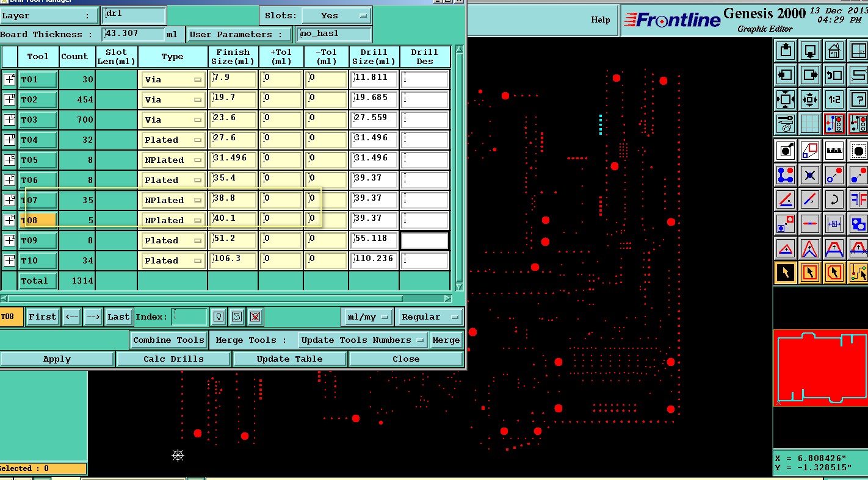Open the ml/my units dropdown

tap(367, 317)
